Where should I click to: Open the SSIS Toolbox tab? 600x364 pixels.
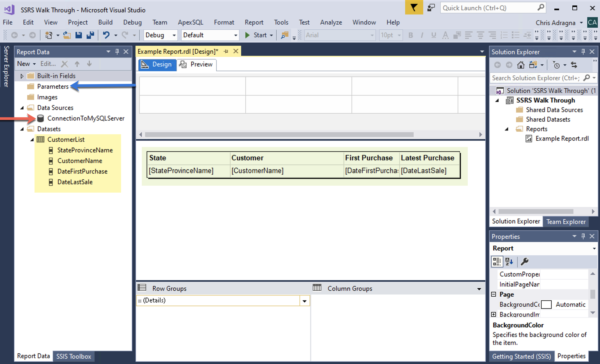pyautogui.click(x=74, y=356)
